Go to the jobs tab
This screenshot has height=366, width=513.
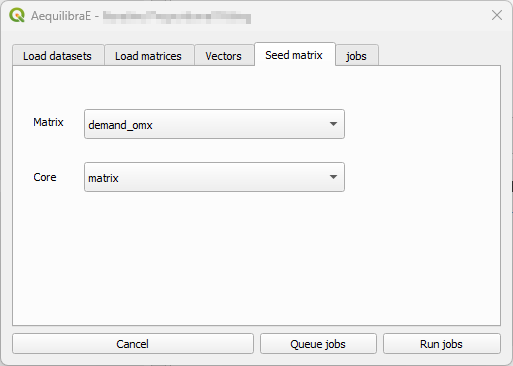click(x=357, y=55)
